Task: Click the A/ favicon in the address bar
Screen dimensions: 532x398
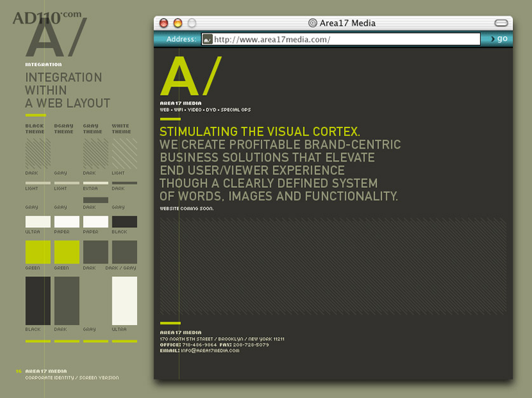Action: click(x=207, y=39)
